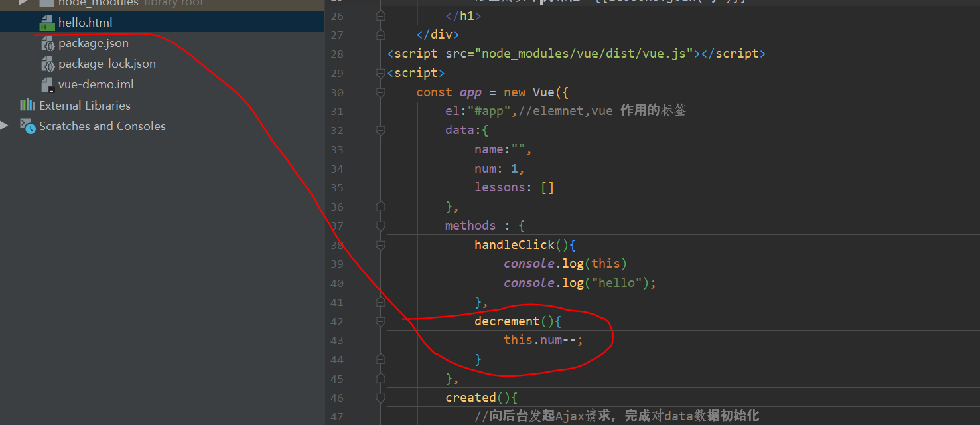The width and height of the screenshot is (980, 425).
Task: Collapse the decrement function fold at line 42
Action: (380, 321)
